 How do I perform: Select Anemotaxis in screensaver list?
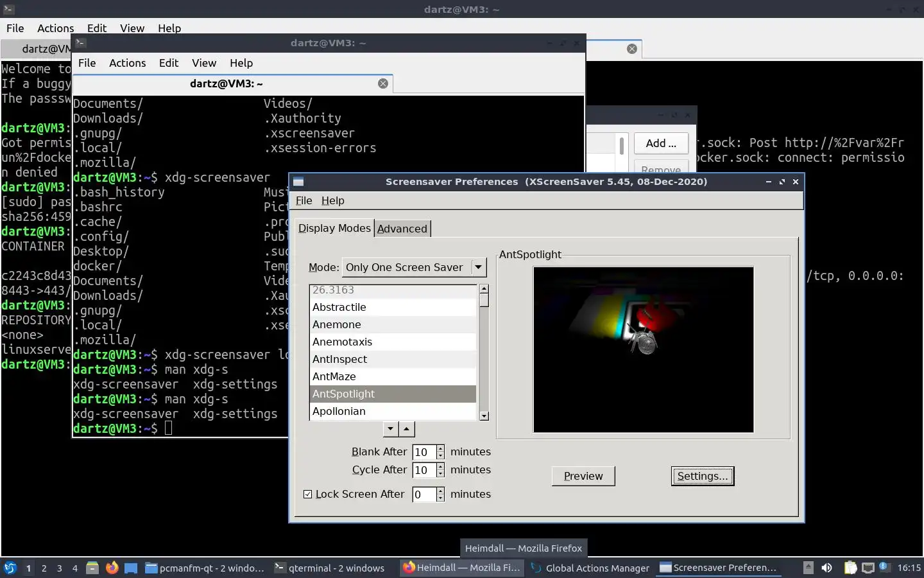[x=393, y=342]
